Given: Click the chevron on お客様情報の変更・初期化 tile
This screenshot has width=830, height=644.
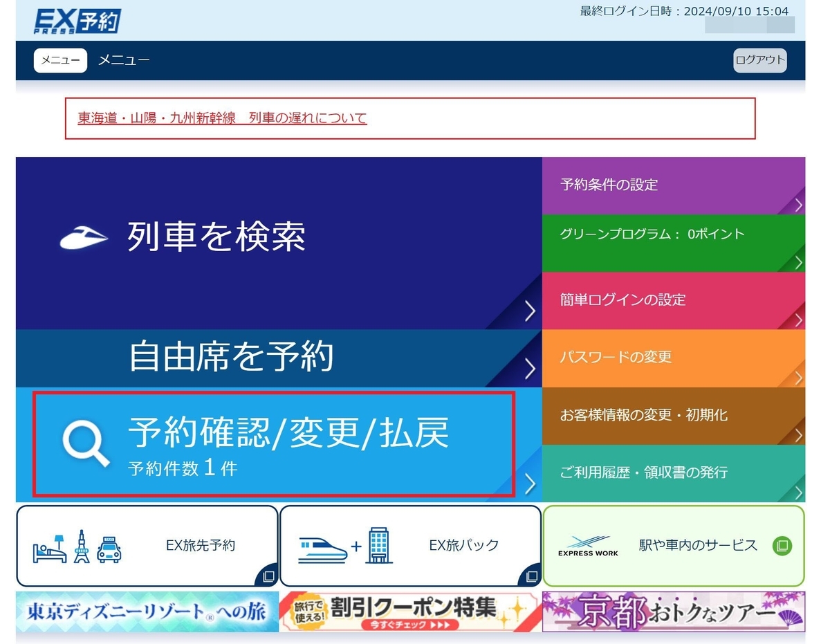Looking at the screenshot, I should click(x=798, y=435).
